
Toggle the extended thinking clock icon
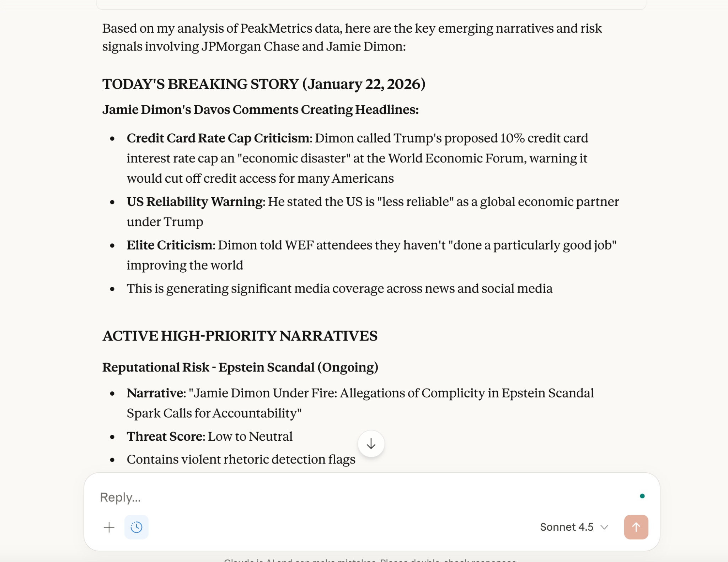[136, 527]
